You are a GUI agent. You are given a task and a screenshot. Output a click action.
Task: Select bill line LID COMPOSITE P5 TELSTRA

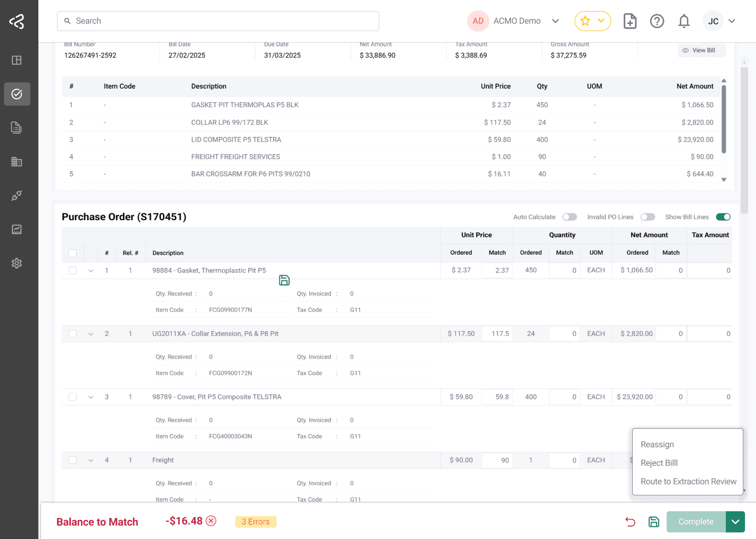click(x=391, y=140)
